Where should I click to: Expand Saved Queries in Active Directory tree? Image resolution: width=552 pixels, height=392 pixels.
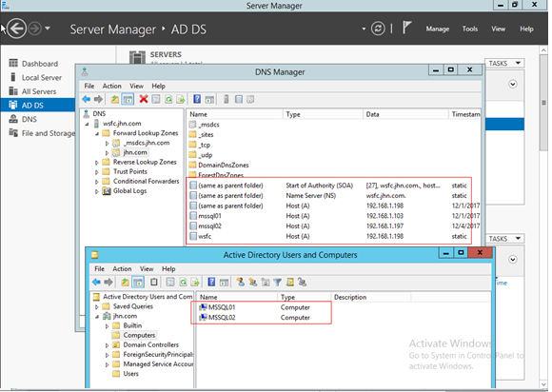point(97,306)
